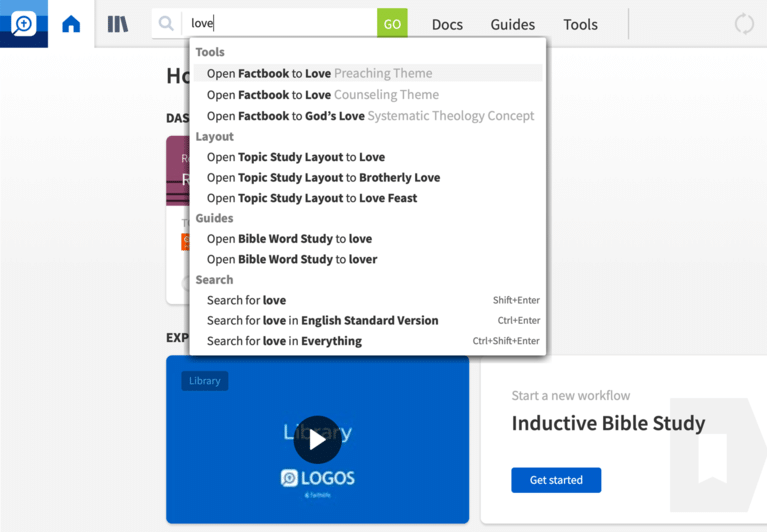Open Factbook to Love Preaching Theme

pos(319,73)
